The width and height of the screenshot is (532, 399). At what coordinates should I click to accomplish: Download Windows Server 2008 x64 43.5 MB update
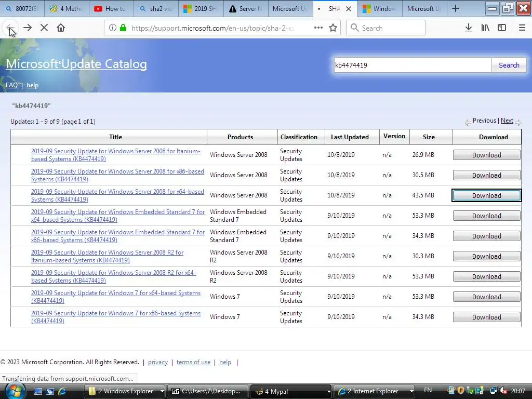pyautogui.click(x=486, y=195)
